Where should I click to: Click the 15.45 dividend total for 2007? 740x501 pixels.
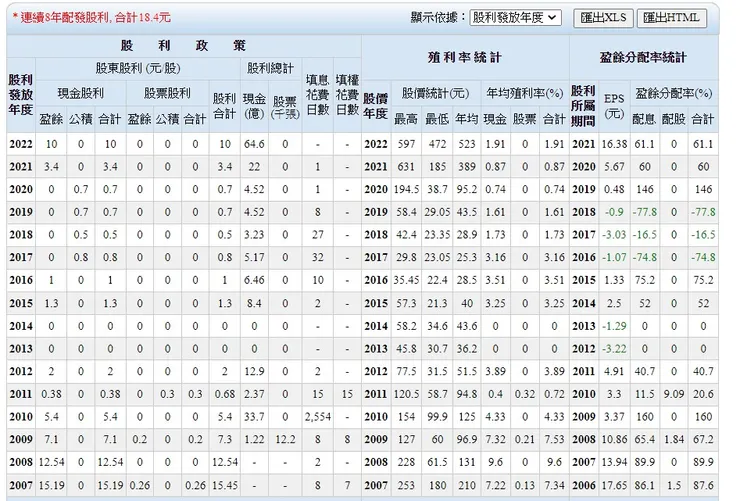[225, 485]
